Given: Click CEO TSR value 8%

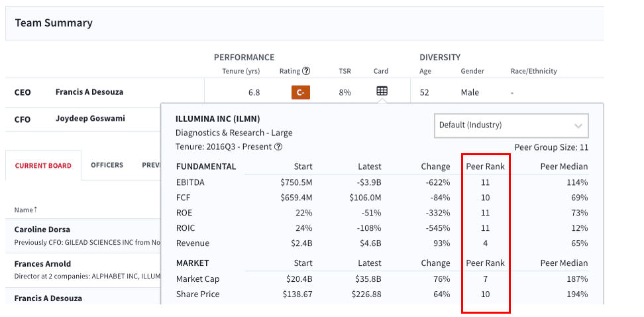Looking at the screenshot, I should pos(345,92).
